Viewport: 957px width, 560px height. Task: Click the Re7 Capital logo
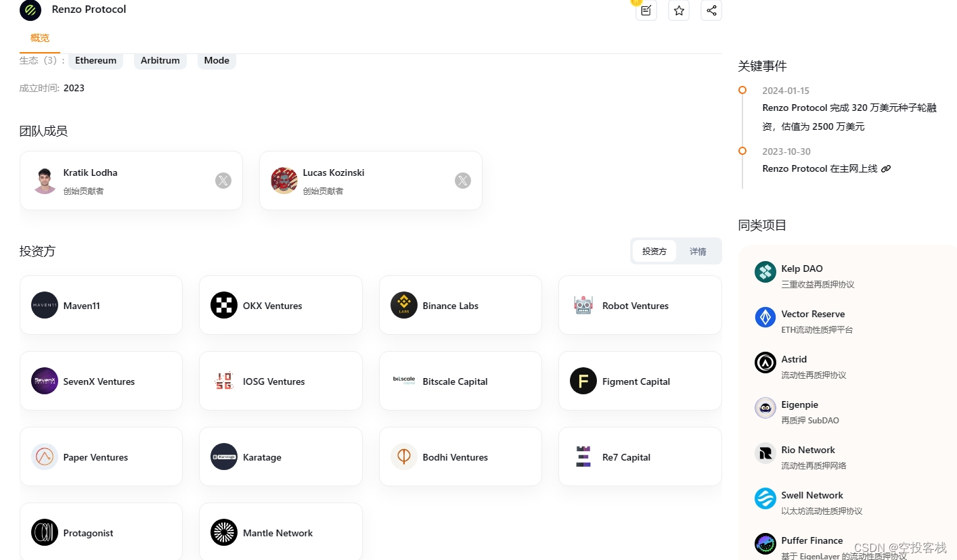[583, 457]
